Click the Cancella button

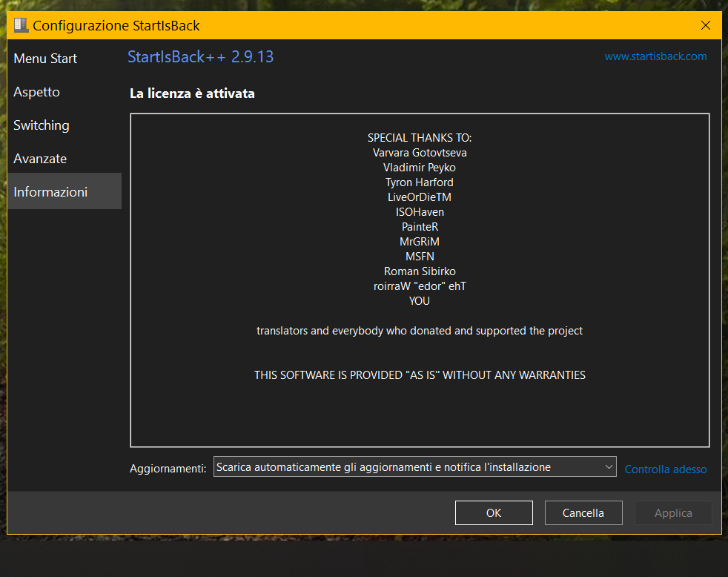pyautogui.click(x=583, y=513)
